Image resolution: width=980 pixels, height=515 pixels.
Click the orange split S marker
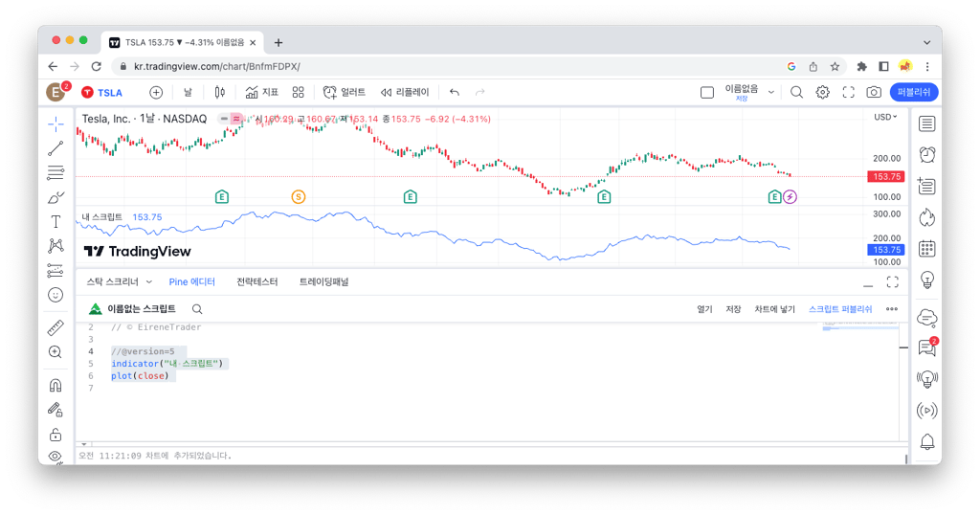[299, 197]
